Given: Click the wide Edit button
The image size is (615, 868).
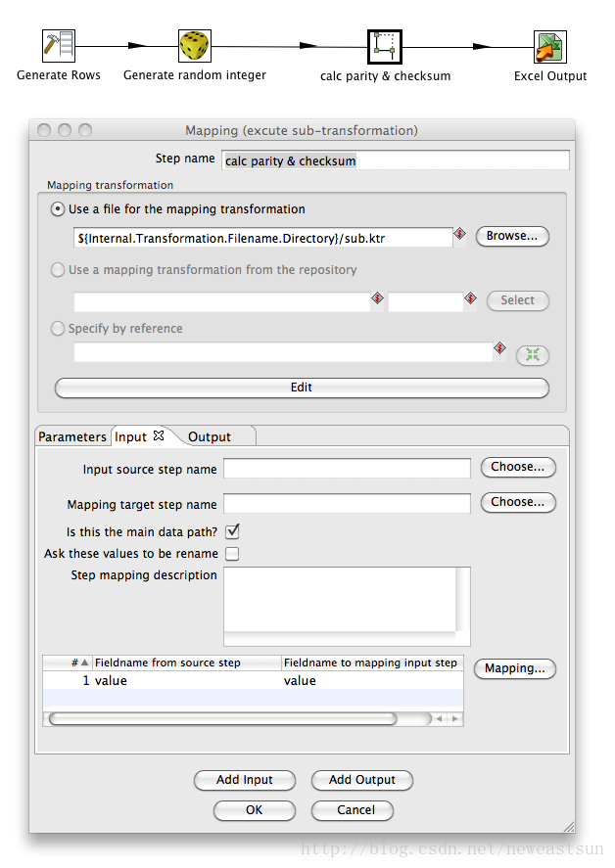Looking at the screenshot, I should coord(302,388).
